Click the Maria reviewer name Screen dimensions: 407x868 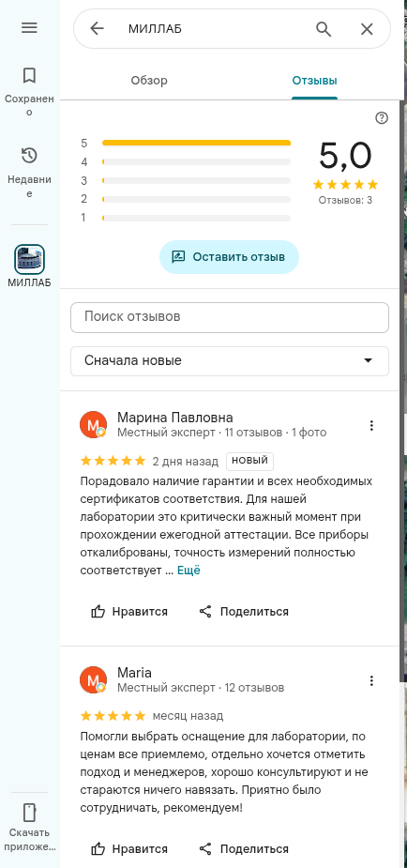point(134,673)
